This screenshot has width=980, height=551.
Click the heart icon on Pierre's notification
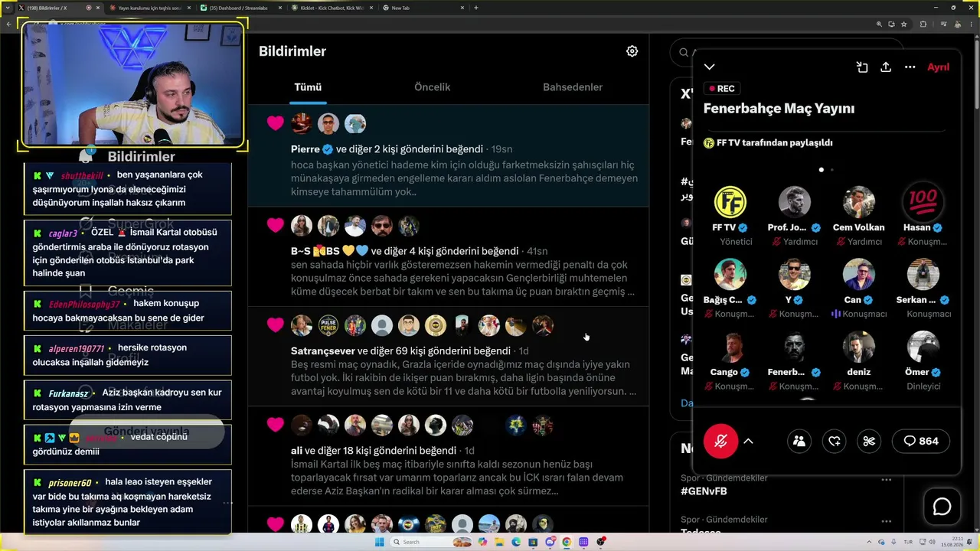coord(276,123)
